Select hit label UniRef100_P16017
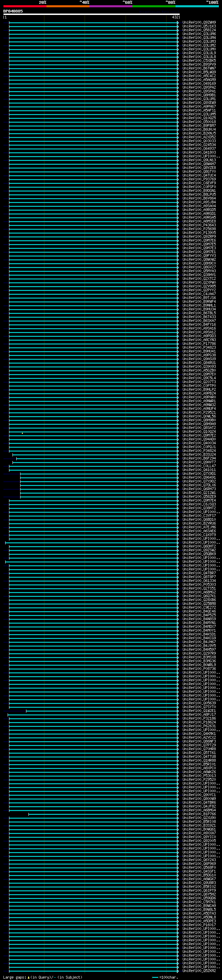The height and width of the screenshot is (980, 222). coord(199,925)
